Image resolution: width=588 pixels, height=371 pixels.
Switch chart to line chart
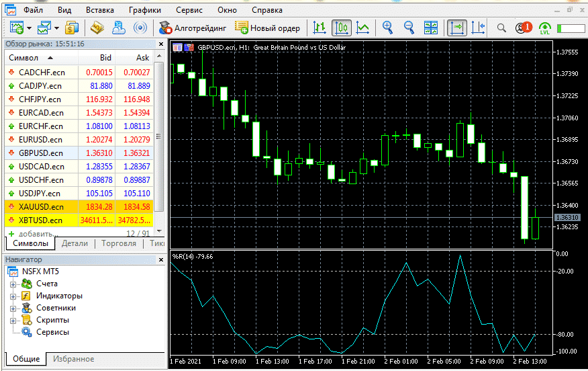pos(362,28)
